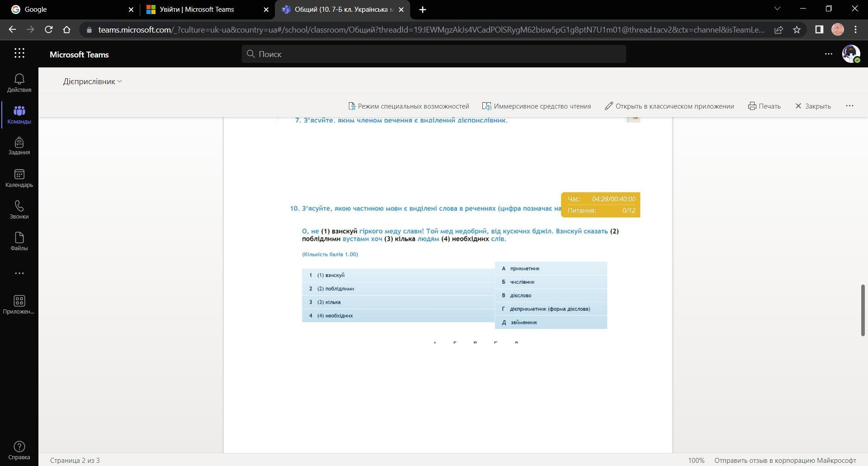868x466 pixels.
Task: Close the document viewer with Закрыть
Action: [x=812, y=106]
